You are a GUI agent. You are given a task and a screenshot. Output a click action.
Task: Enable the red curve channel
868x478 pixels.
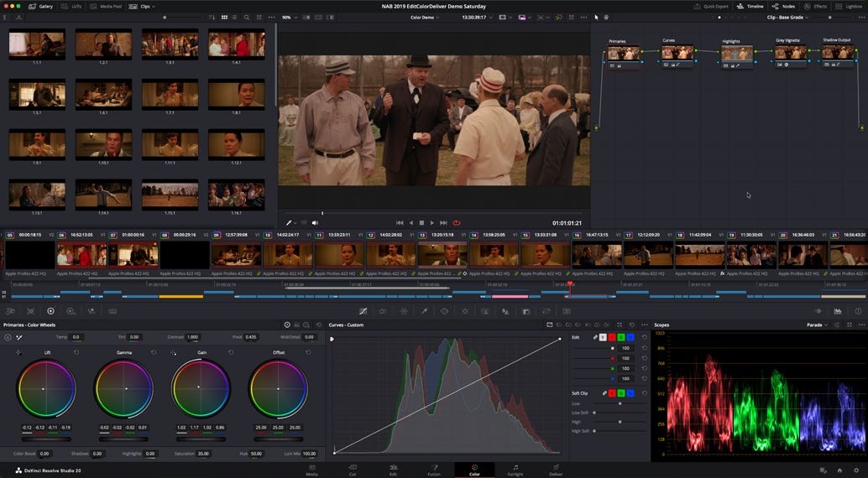coord(612,337)
